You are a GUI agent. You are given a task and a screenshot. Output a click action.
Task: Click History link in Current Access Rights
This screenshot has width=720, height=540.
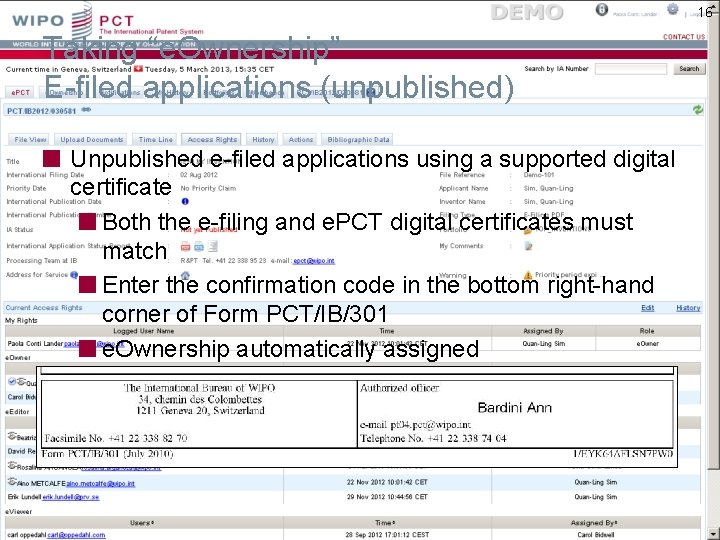tap(688, 308)
